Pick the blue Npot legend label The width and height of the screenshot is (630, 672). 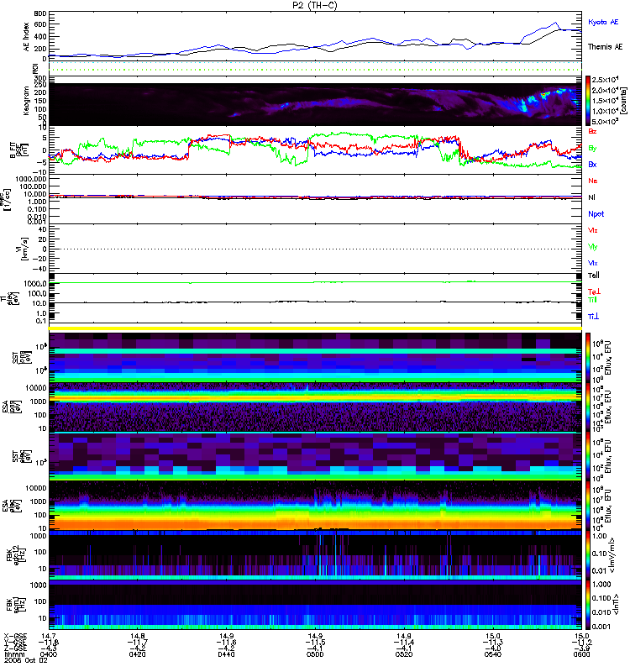coord(595,213)
